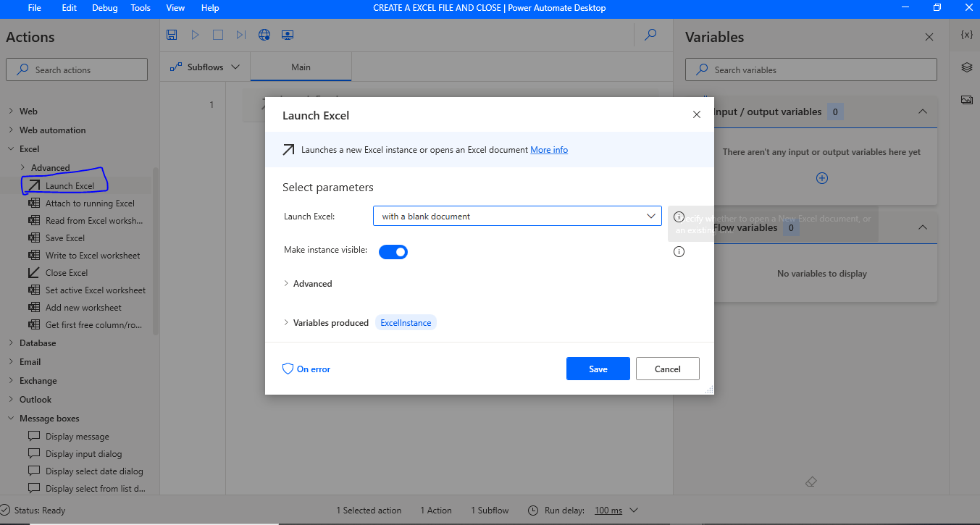Expand the Web automation group

(x=11, y=130)
